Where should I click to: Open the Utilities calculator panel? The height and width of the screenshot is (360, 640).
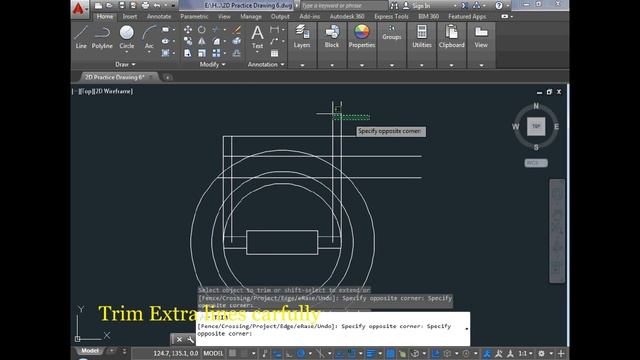(x=422, y=36)
